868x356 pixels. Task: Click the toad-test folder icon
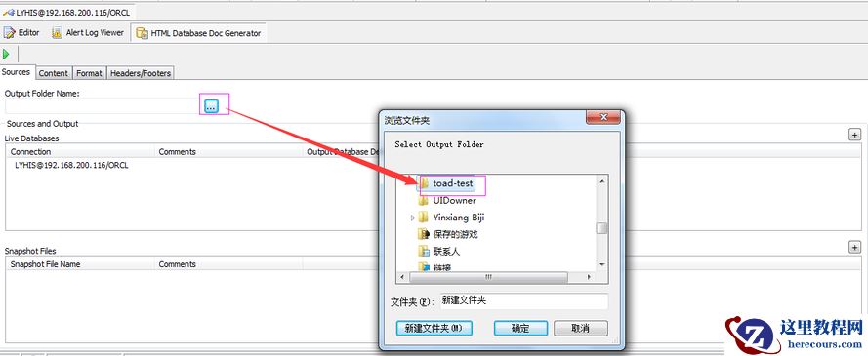(424, 183)
